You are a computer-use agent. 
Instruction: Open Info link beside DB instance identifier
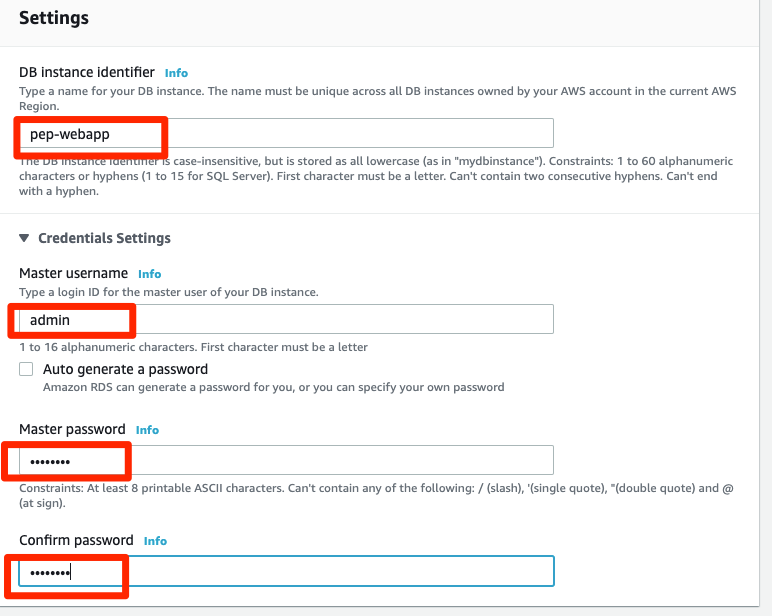coord(176,73)
